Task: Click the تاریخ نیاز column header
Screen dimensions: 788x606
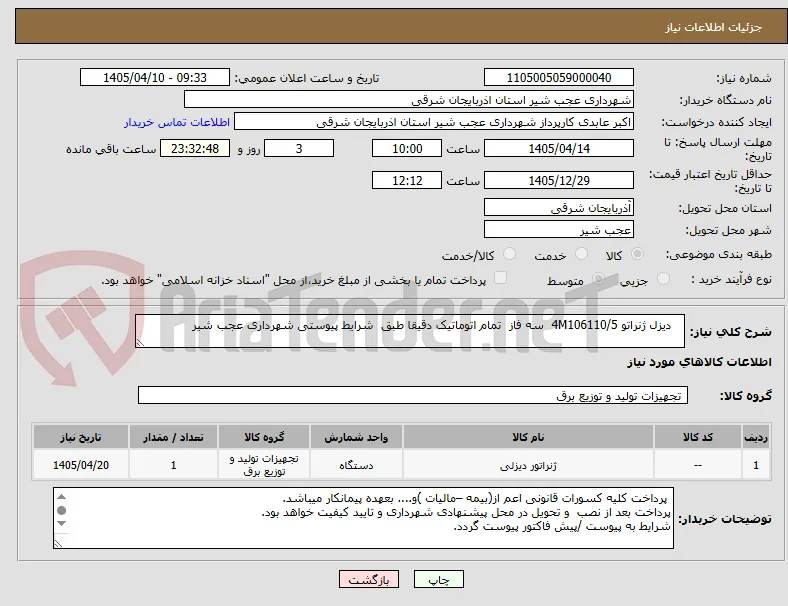Action: (81, 437)
